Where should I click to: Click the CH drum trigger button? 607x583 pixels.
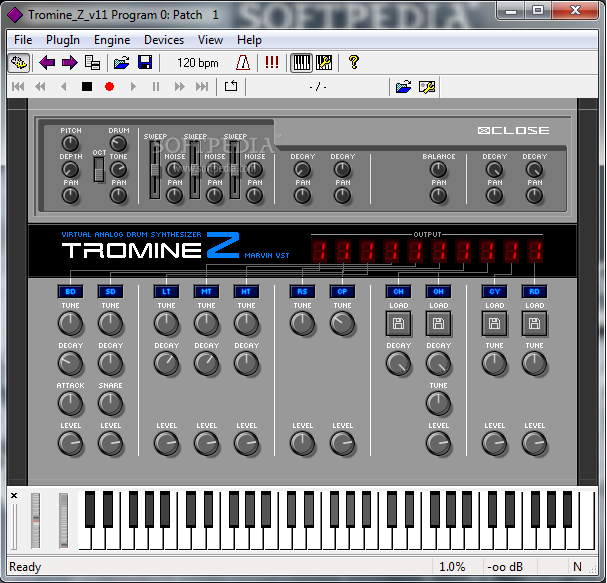[398, 292]
